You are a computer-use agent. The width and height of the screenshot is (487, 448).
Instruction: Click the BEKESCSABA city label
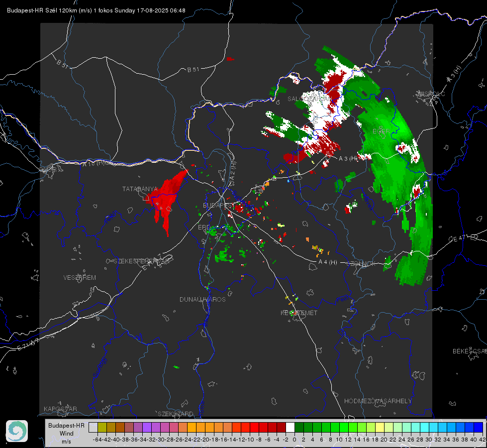pyautogui.click(x=469, y=351)
